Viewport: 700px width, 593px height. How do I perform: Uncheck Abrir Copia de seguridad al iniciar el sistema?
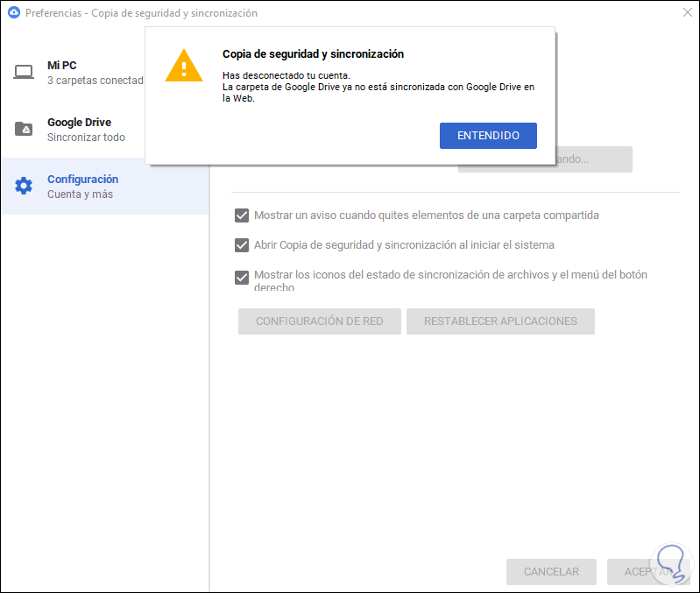coord(242,245)
